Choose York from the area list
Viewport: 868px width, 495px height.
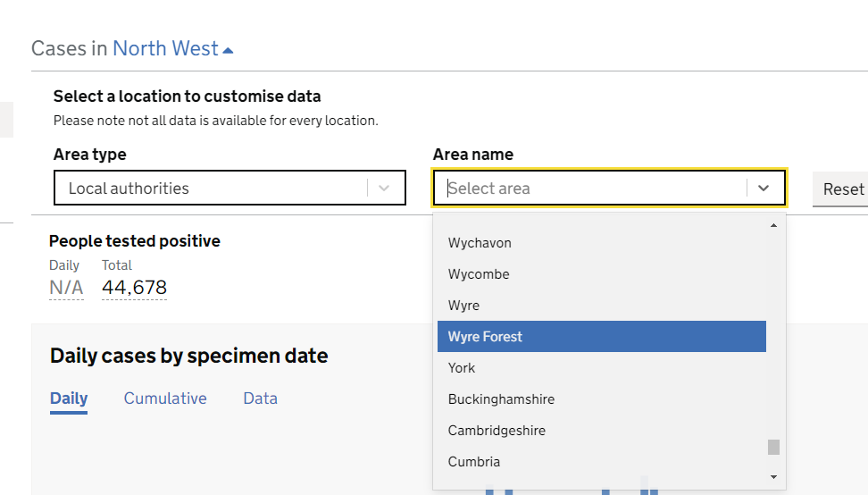pos(462,368)
